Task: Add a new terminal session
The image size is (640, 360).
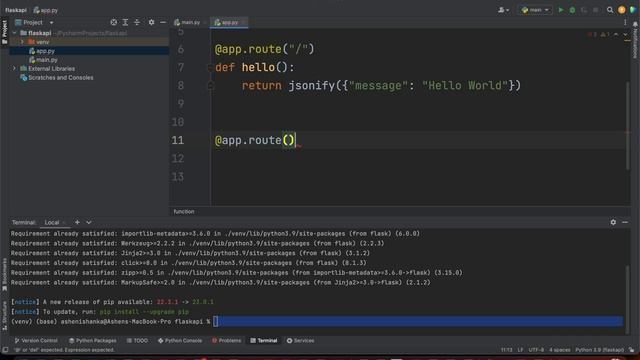Action: pyautogui.click(x=77, y=222)
